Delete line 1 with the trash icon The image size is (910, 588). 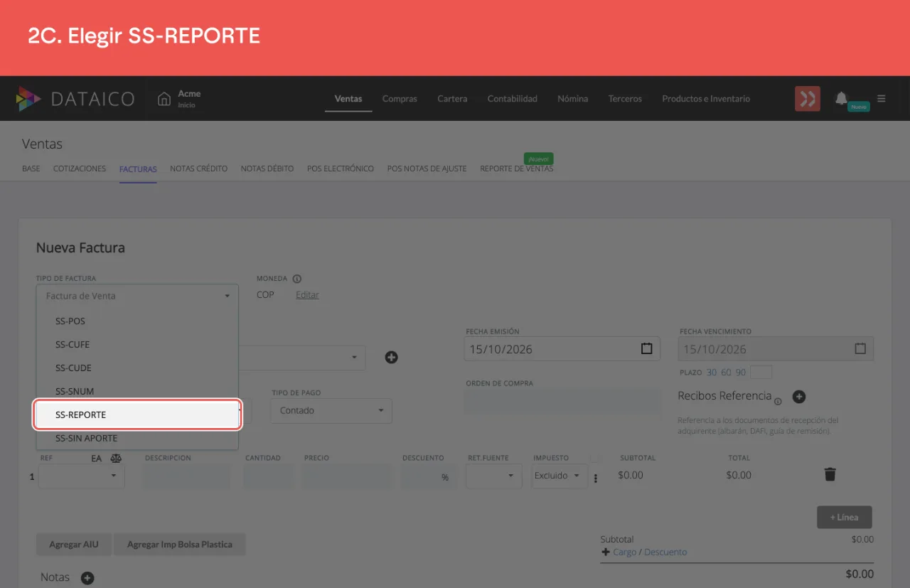coord(830,474)
